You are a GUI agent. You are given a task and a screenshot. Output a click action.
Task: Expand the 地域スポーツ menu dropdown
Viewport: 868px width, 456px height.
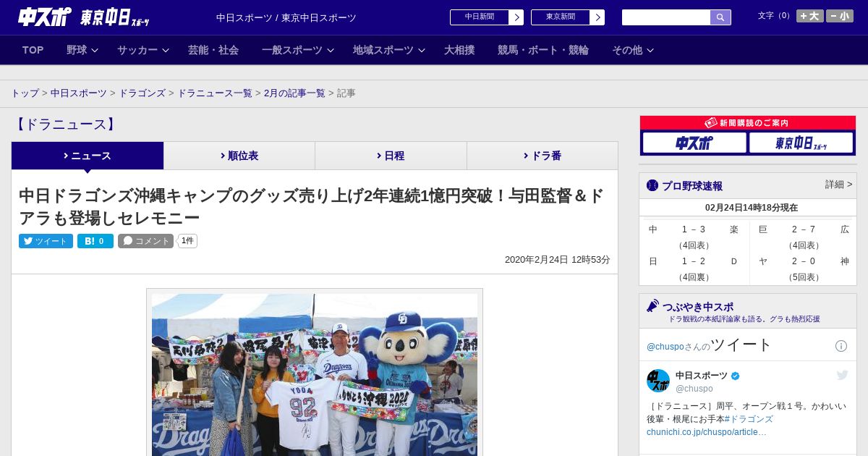389,50
